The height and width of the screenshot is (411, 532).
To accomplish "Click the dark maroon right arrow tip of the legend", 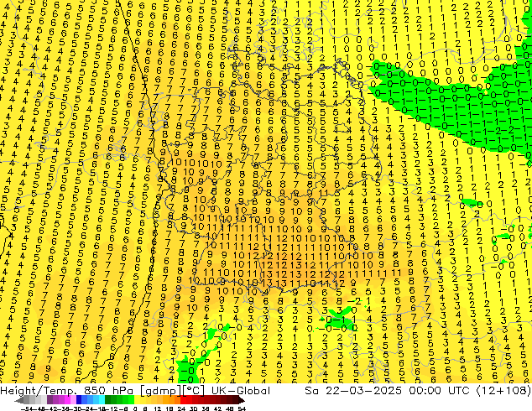I will (243, 401).
